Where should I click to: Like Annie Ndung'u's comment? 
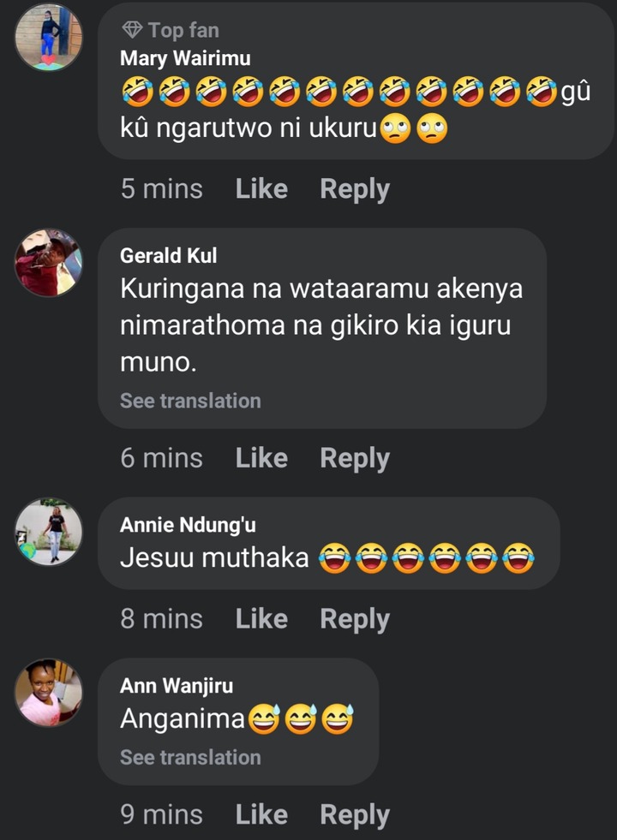coord(261,619)
